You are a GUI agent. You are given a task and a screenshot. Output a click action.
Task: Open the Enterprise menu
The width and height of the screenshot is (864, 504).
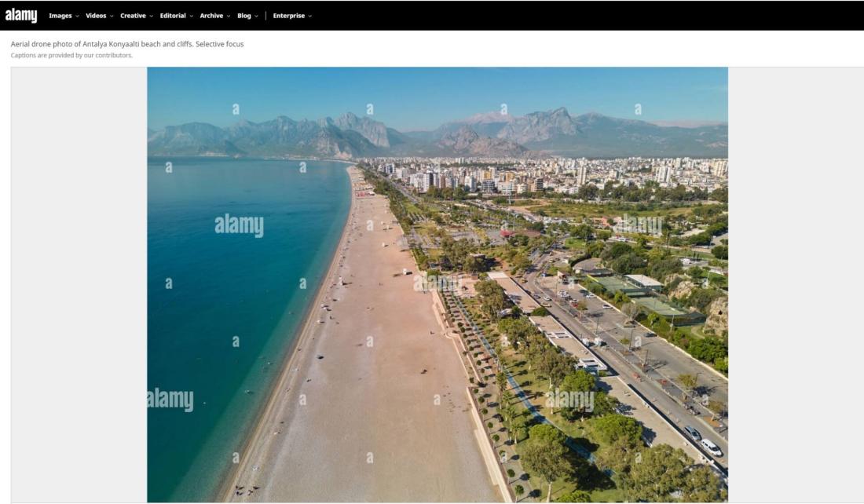coord(289,16)
